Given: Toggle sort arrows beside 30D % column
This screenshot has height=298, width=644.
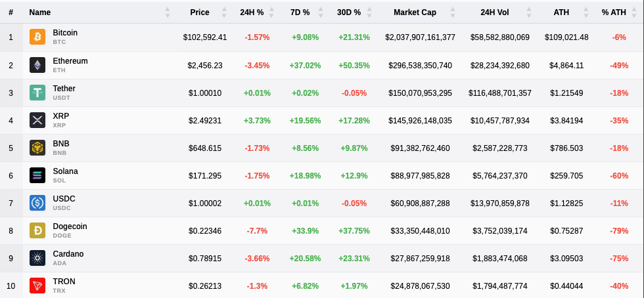Looking at the screenshot, I should [x=369, y=12].
